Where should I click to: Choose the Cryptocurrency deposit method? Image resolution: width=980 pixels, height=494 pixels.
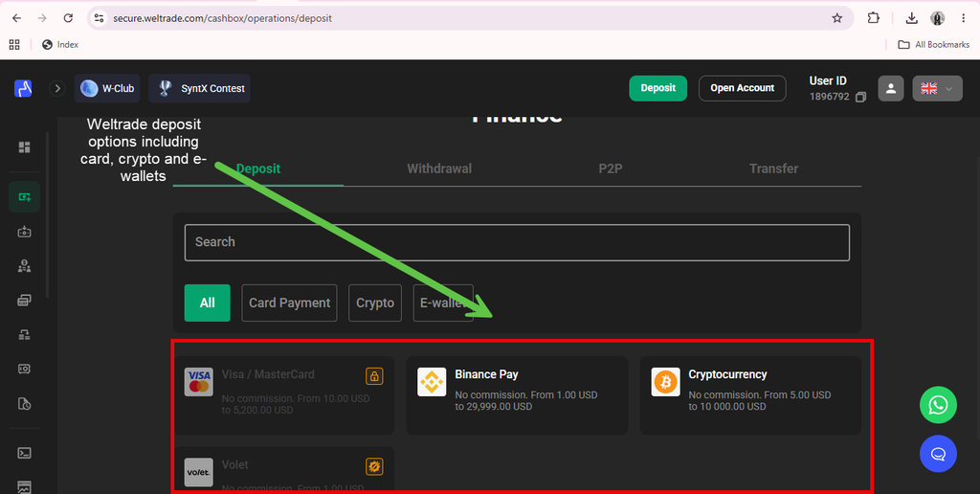coord(750,395)
